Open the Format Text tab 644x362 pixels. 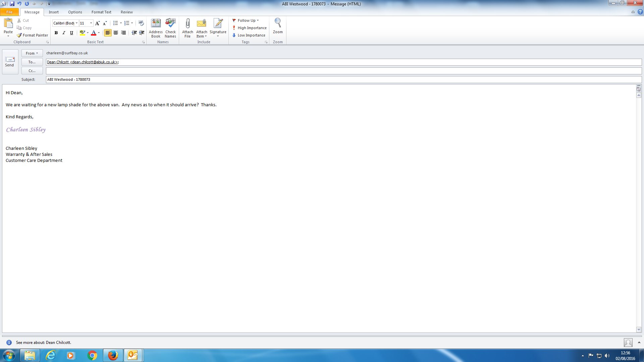pos(101,12)
